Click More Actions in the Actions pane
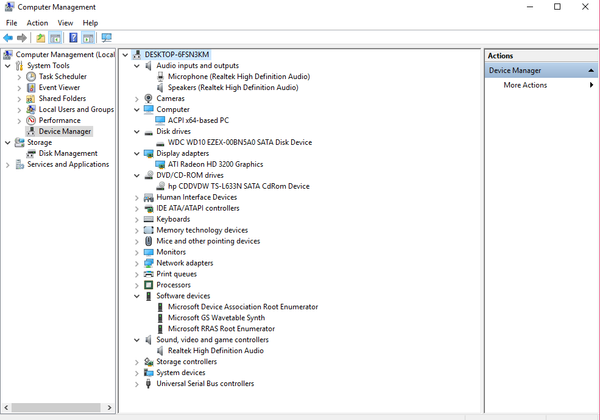Screen dimensions: 600x420 pos(525,85)
